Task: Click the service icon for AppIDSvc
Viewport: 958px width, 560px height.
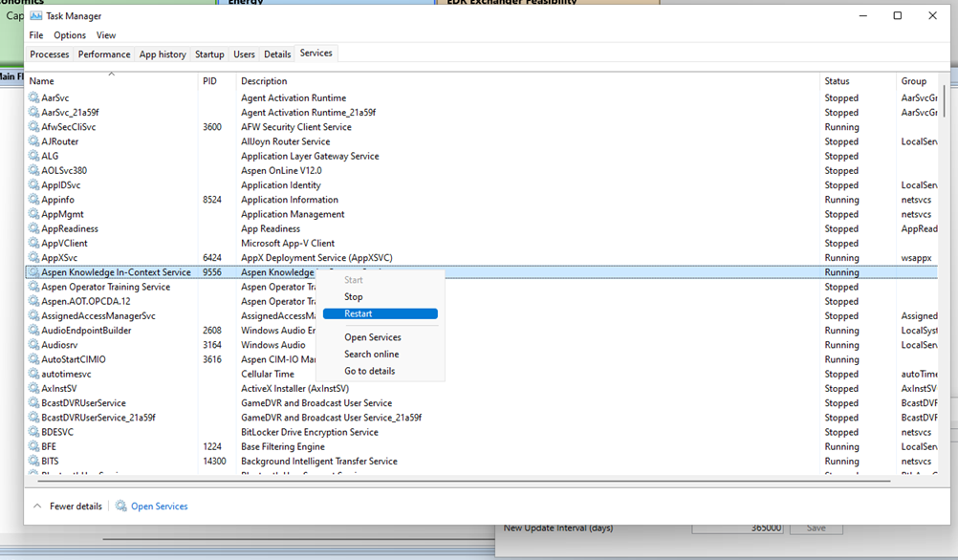Action: [x=33, y=184]
